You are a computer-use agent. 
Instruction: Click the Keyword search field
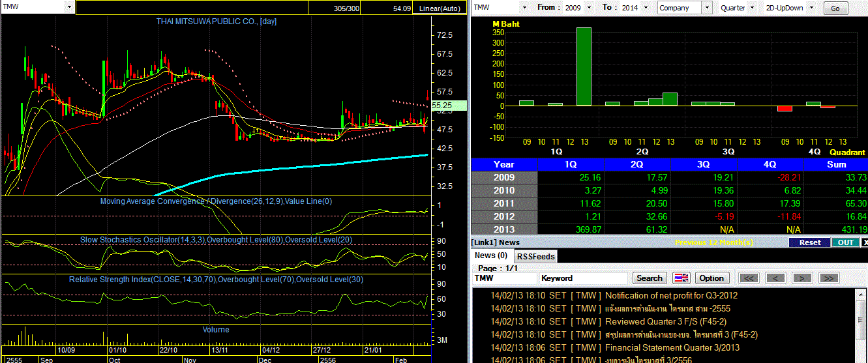(x=584, y=278)
